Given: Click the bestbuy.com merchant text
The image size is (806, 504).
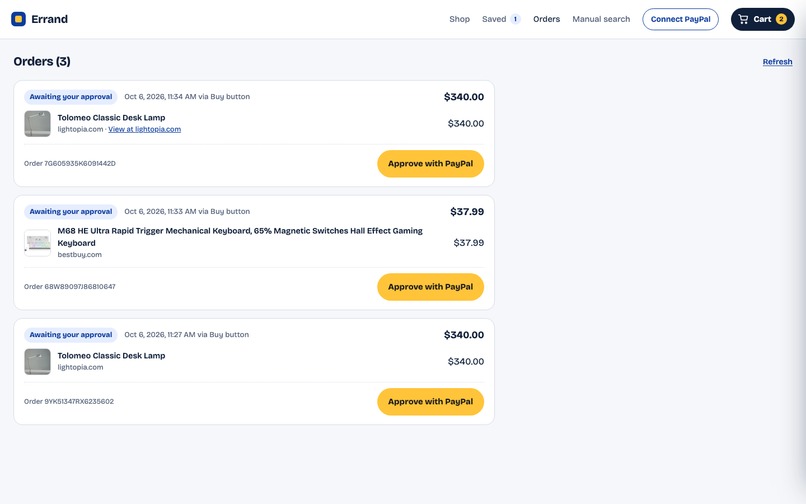Looking at the screenshot, I should 79,255.
